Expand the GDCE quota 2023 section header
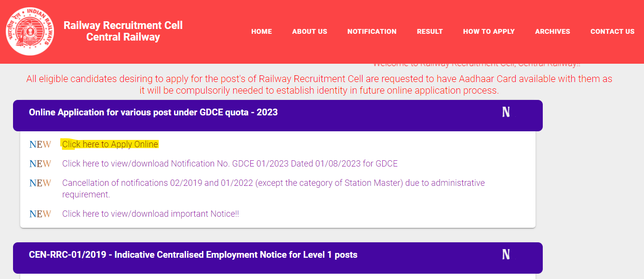Viewport: 644px width, 279px height. 278,115
